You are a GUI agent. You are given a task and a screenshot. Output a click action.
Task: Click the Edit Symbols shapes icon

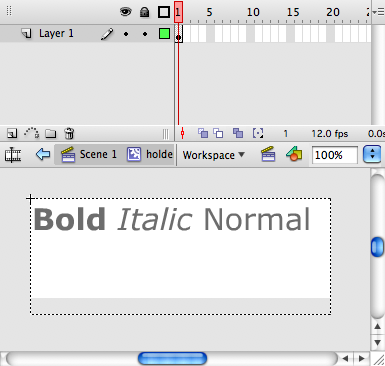tap(294, 154)
